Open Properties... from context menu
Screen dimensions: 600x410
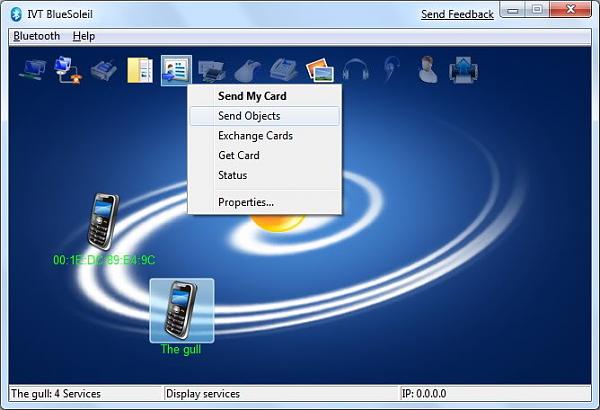point(265,202)
